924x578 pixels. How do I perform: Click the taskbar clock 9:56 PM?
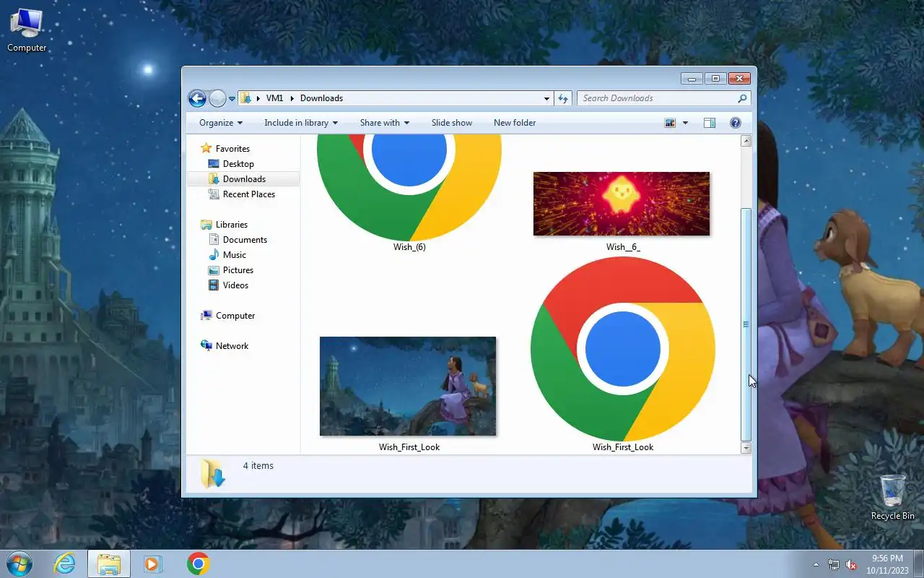pyautogui.click(x=887, y=558)
